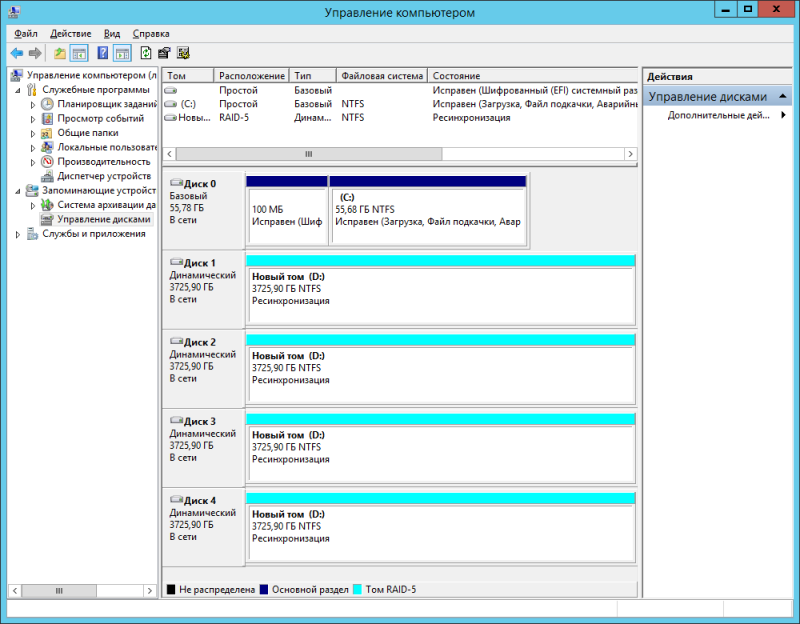Click the volume list horizontal scrollbar thumb

click(309, 154)
